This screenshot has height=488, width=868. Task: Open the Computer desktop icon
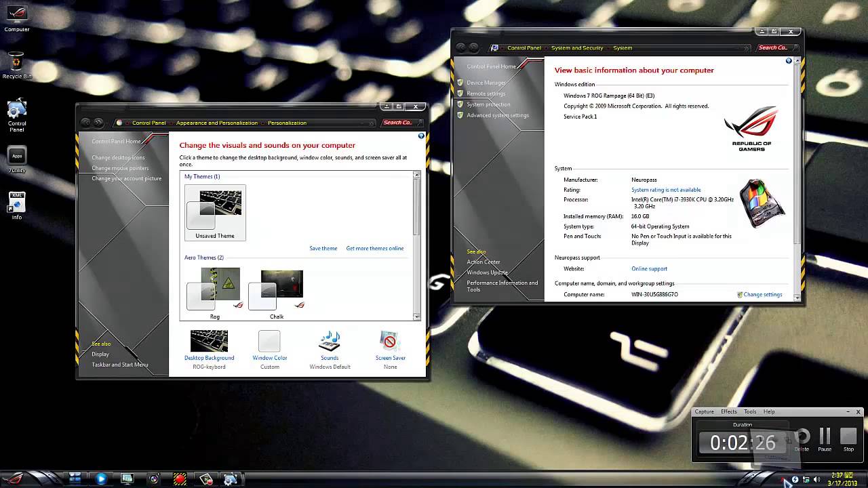coord(17,20)
